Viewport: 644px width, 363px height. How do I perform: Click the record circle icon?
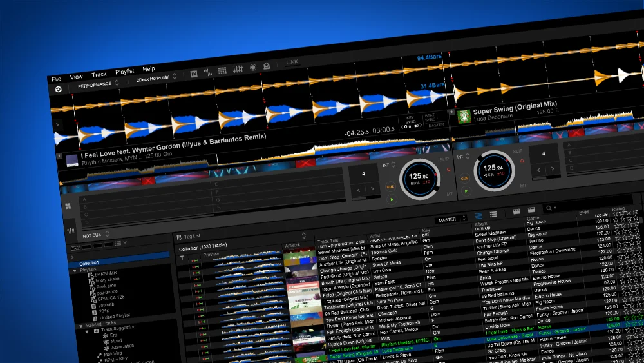253,68
